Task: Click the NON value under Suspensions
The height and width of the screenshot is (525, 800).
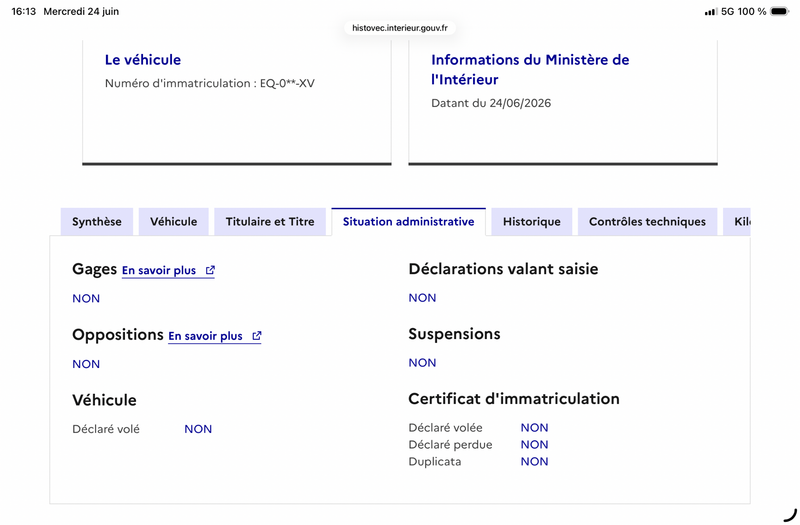Action: pyautogui.click(x=422, y=363)
